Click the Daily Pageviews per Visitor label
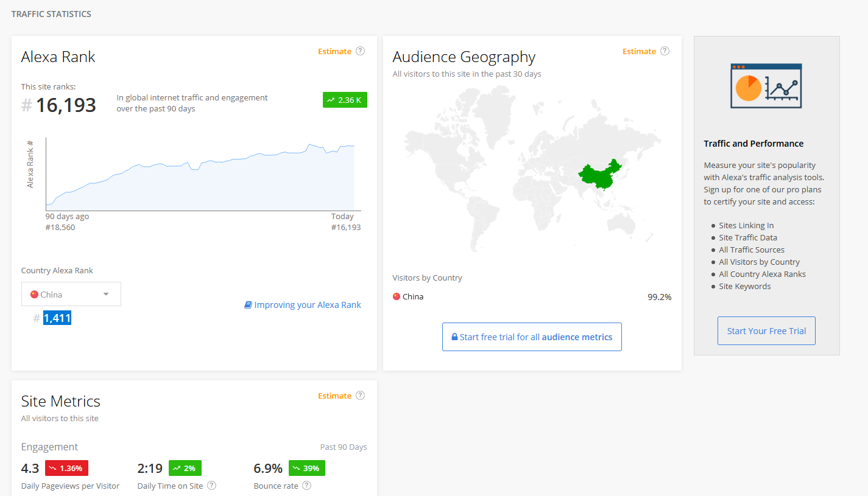This screenshot has width=868, height=496. tap(70, 486)
